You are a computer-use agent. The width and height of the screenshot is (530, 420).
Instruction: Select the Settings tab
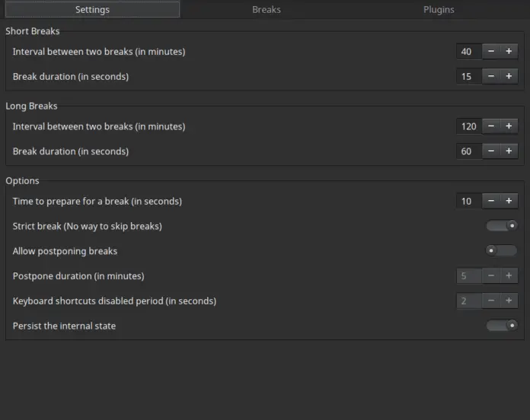point(92,9)
